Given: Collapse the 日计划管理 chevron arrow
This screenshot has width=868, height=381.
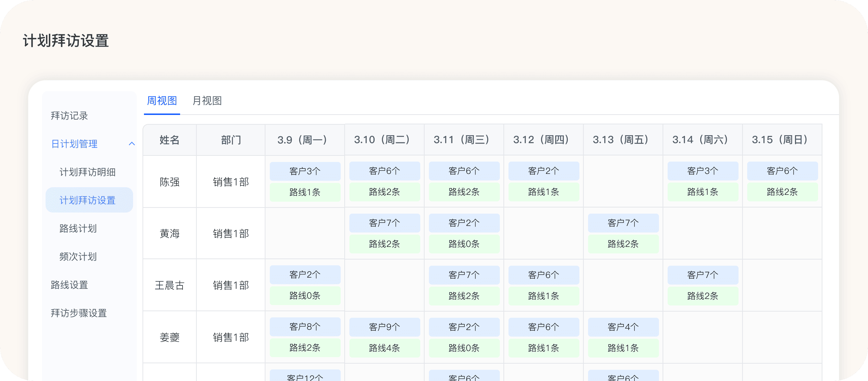Looking at the screenshot, I should 132,144.
